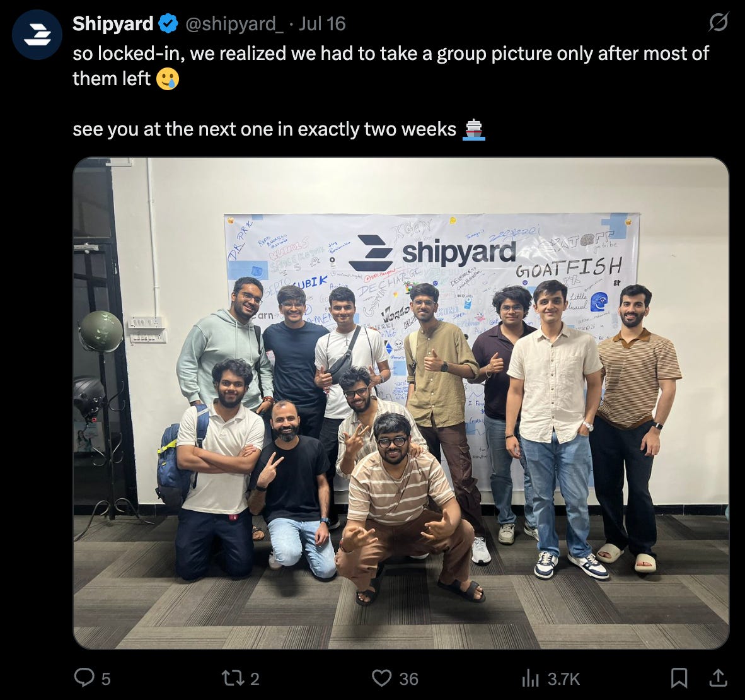Click the smiling tear emoji
This screenshot has height=700, width=745.
click(x=167, y=79)
